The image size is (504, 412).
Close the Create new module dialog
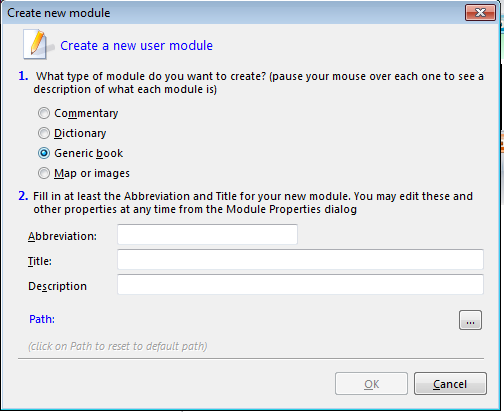coord(480,13)
